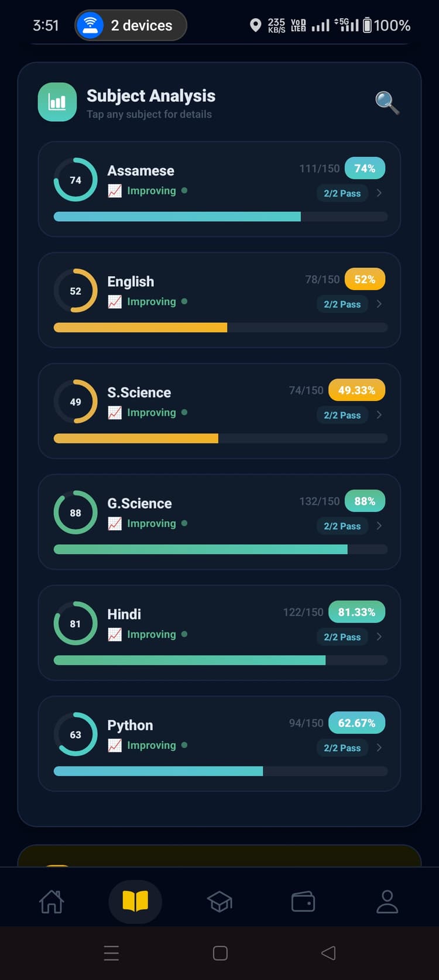Tap the Improving indicator dot for Python
Screen dimensions: 439x980
(184, 745)
